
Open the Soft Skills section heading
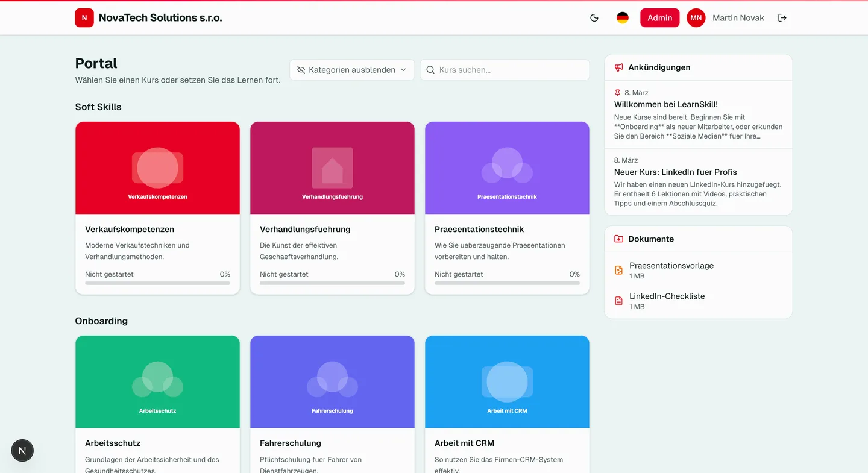pos(98,107)
